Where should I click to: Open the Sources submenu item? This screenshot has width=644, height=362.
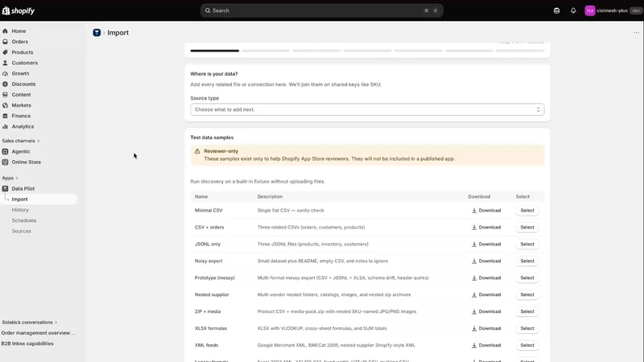pos(22,231)
